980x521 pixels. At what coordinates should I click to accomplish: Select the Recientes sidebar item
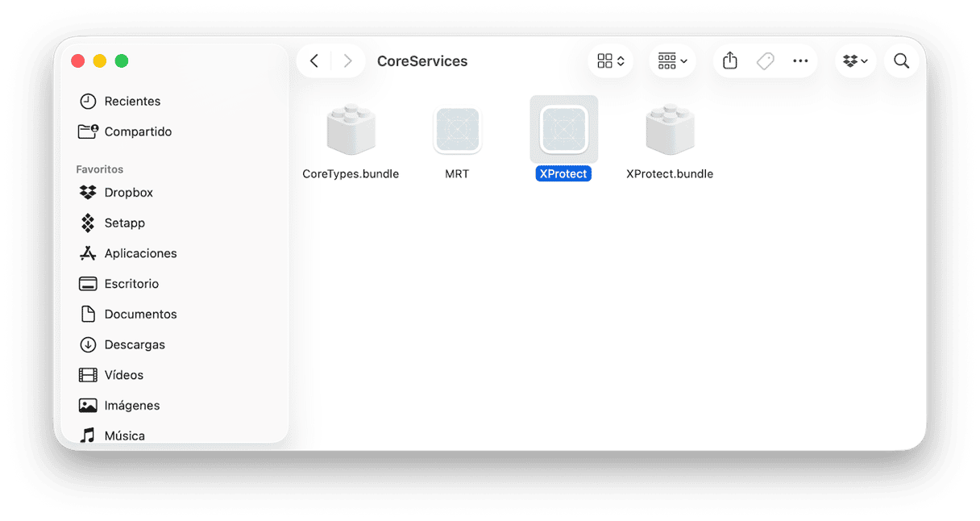coord(131,101)
